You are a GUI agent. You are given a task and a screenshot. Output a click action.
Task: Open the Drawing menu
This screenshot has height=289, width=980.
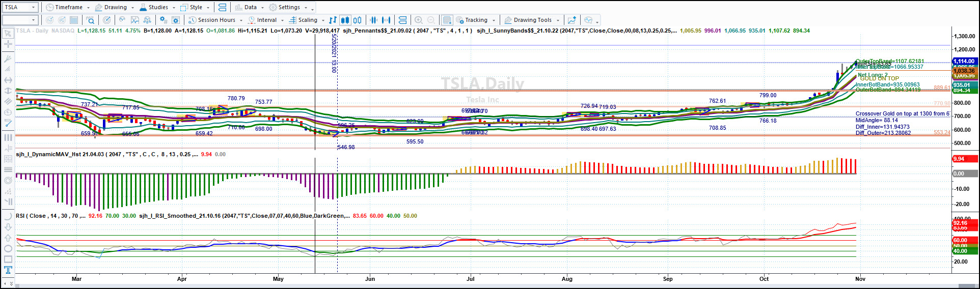click(115, 7)
